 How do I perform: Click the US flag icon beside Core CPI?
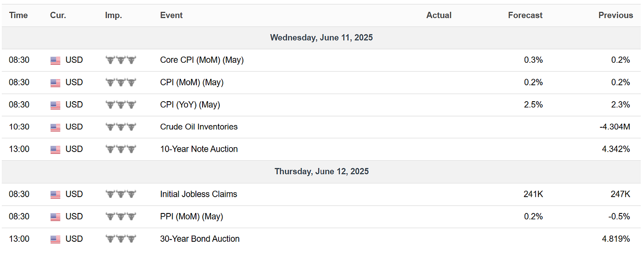point(55,61)
